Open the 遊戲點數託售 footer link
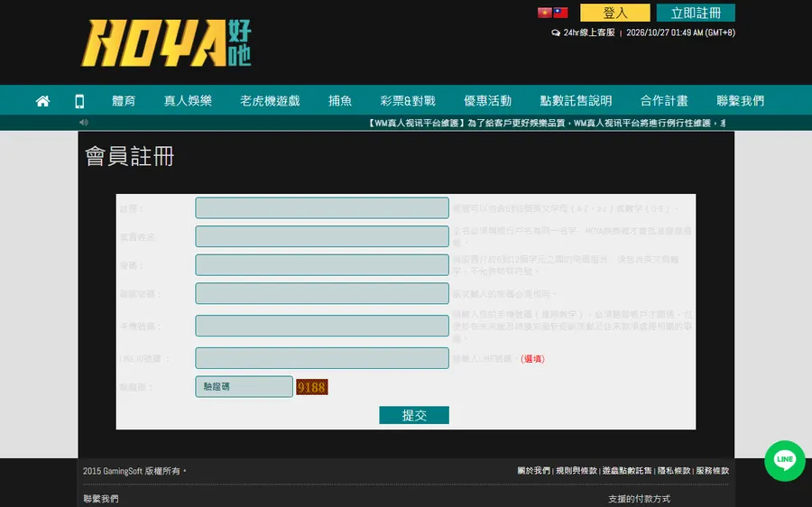812x507 pixels. (x=627, y=471)
